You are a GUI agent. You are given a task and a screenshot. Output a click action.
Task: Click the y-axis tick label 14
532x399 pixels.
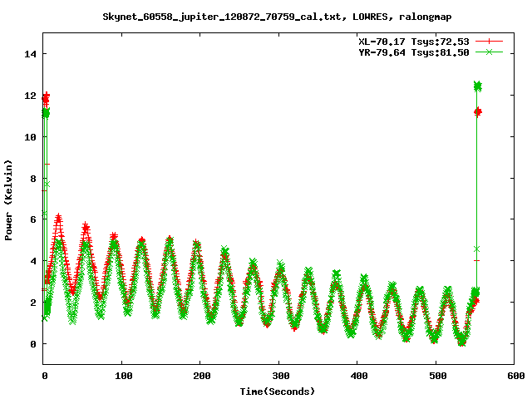point(30,54)
